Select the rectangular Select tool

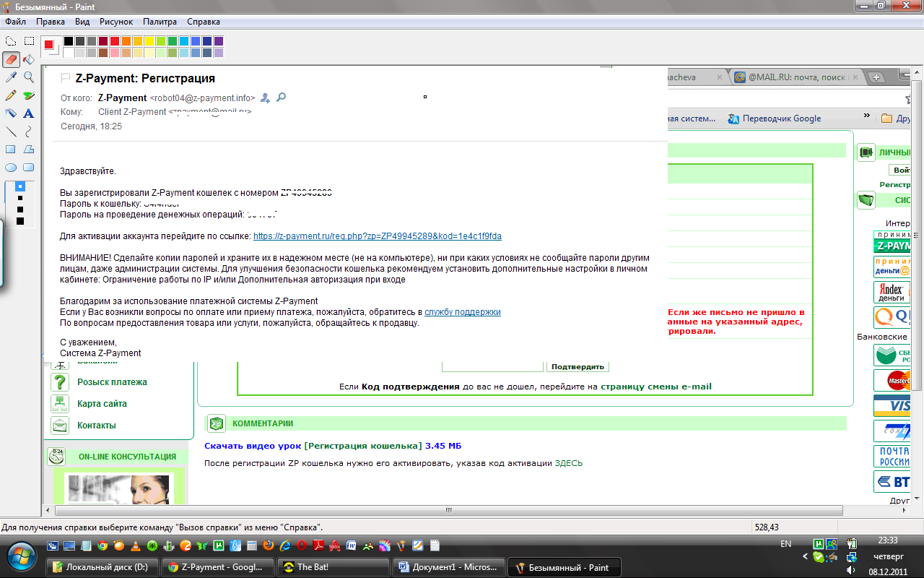pyautogui.click(x=29, y=41)
